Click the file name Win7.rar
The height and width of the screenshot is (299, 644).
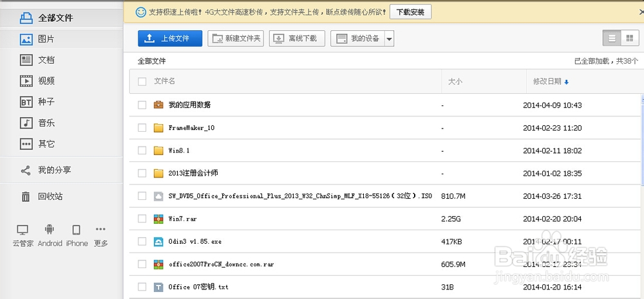182,219
